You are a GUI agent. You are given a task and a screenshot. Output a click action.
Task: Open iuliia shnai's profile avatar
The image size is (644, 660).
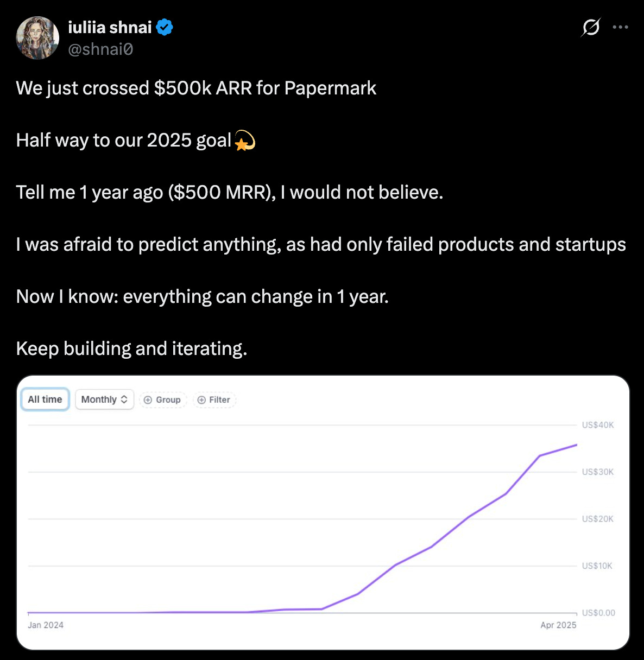37,37
